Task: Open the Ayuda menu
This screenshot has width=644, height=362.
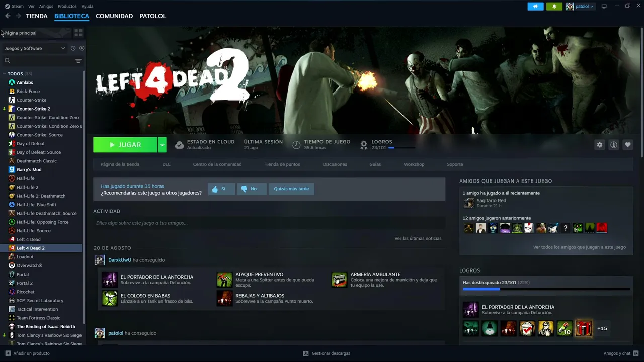Action: click(x=87, y=6)
